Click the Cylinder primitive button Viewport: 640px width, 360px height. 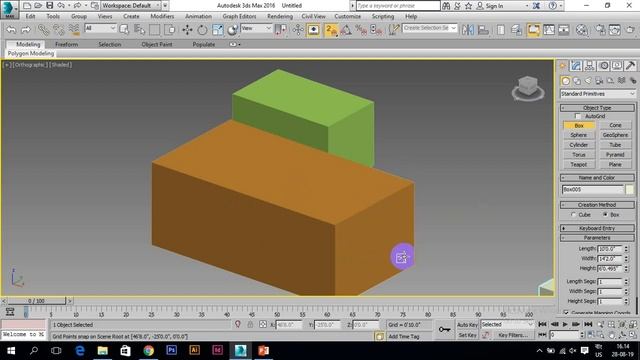[x=579, y=145]
